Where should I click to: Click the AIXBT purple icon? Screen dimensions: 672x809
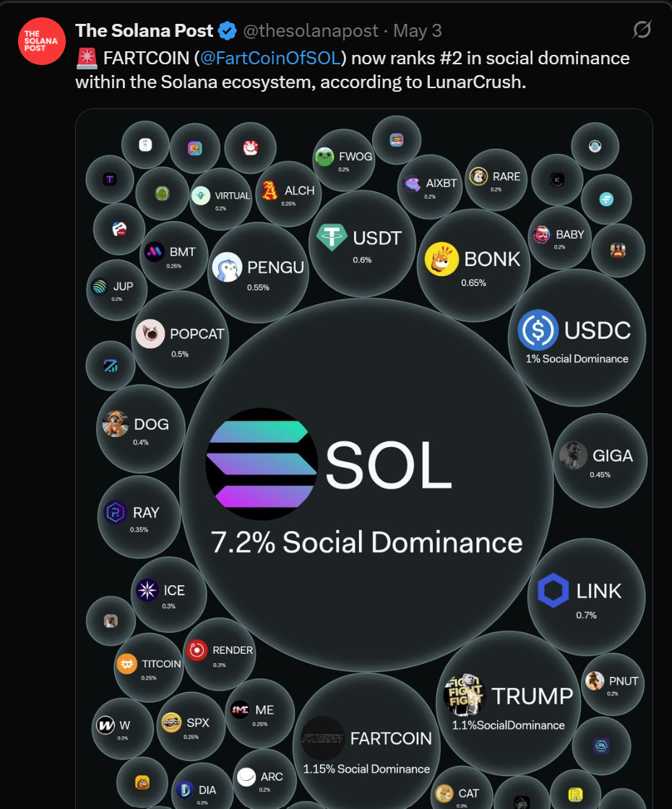(413, 183)
